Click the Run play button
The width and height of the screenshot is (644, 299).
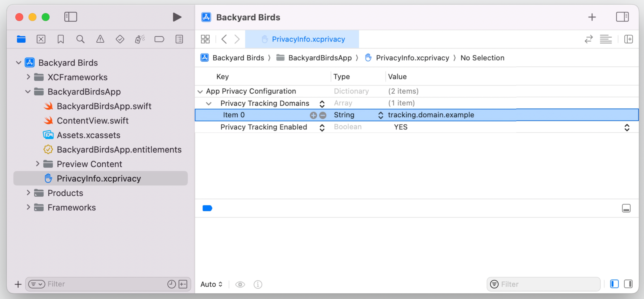[x=177, y=17]
